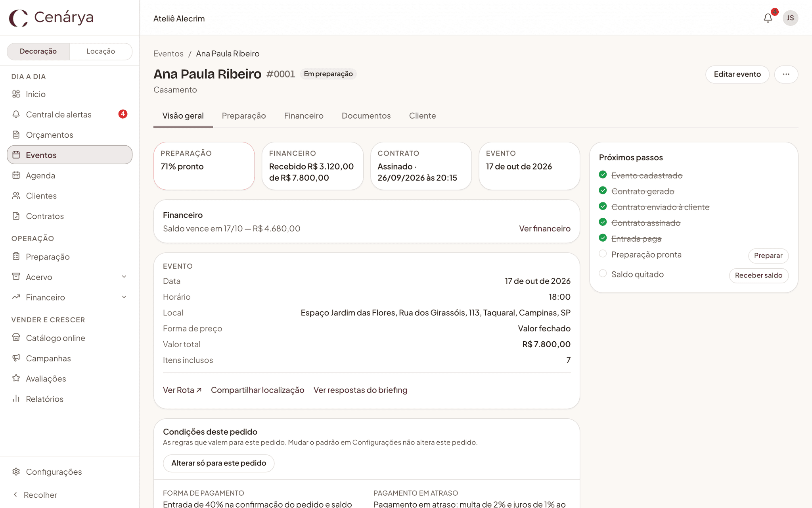Click the Saldo quitado empty circle

pos(603,273)
